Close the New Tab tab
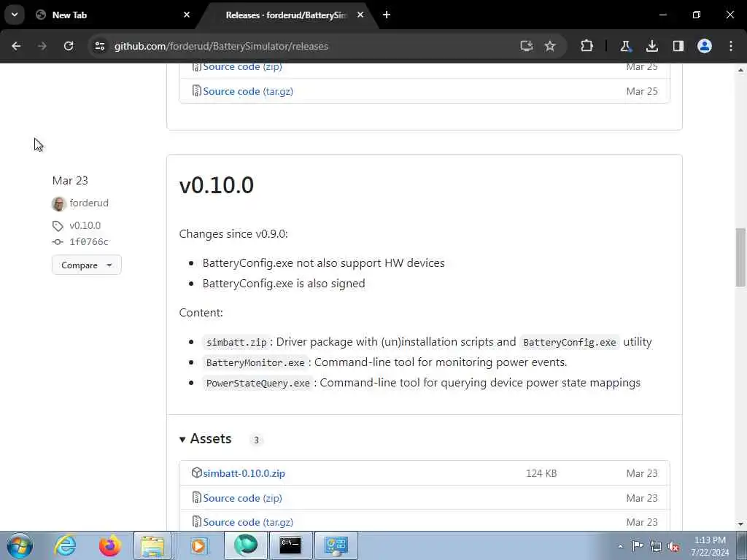 click(187, 15)
